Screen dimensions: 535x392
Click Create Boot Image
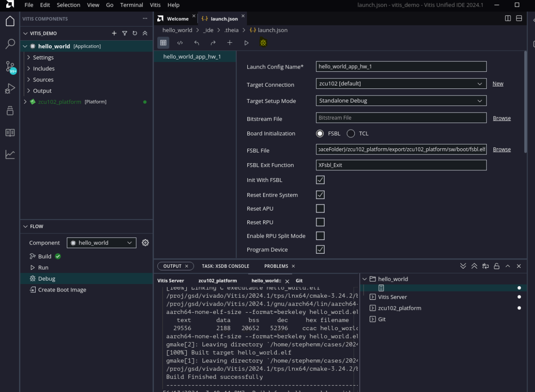click(x=62, y=290)
